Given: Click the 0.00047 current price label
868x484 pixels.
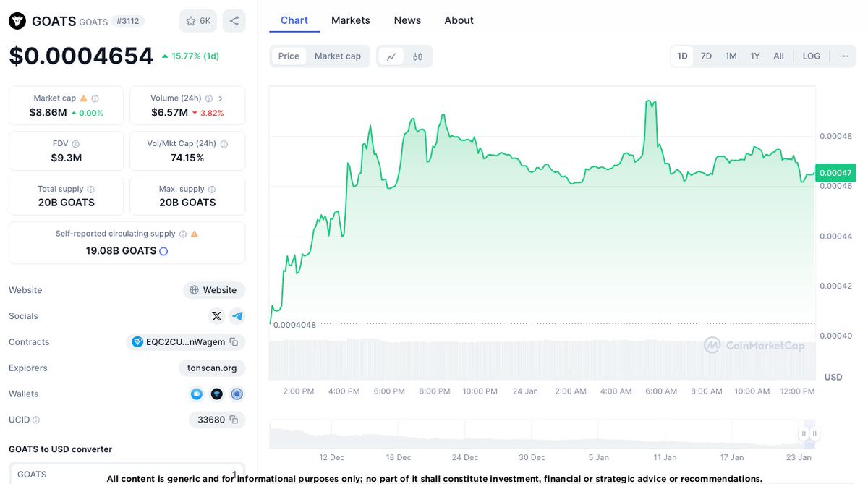Looking at the screenshot, I should (x=835, y=173).
